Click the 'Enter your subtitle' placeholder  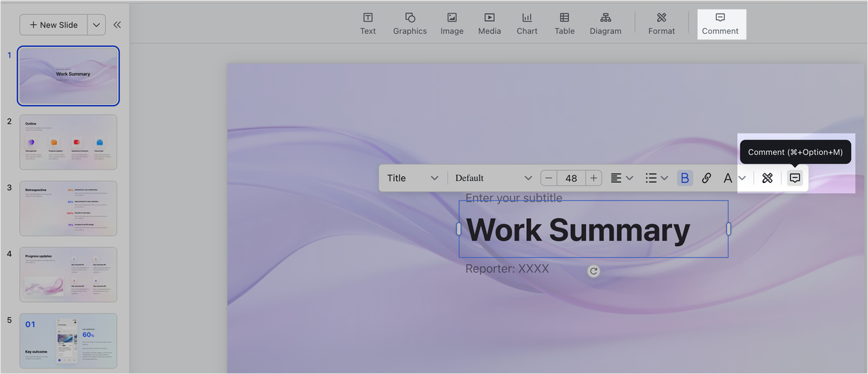(x=513, y=198)
